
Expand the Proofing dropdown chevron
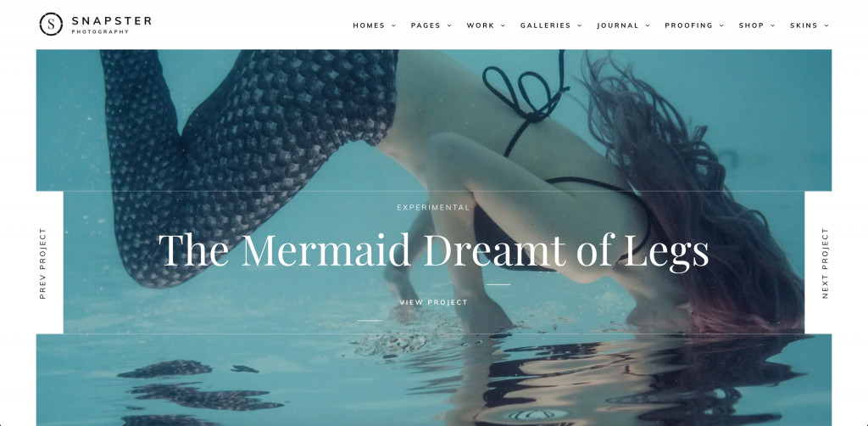click(721, 25)
